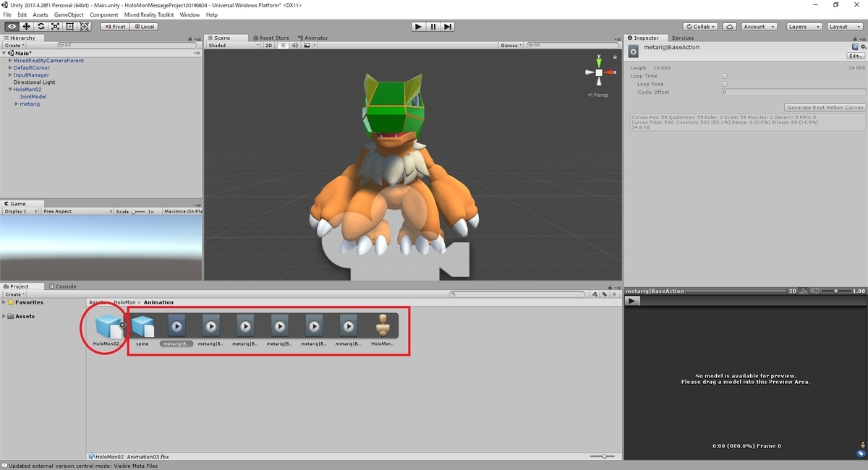Click Generate Root Motion Curves button
The height and width of the screenshot is (470, 868).
click(825, 108)
